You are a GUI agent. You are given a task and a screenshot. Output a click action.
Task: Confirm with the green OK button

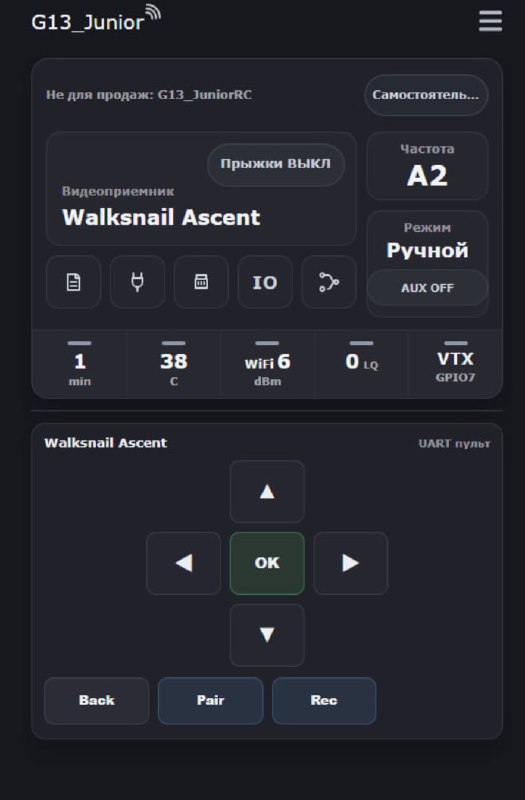pyautogui.click(x=267, y=563)
